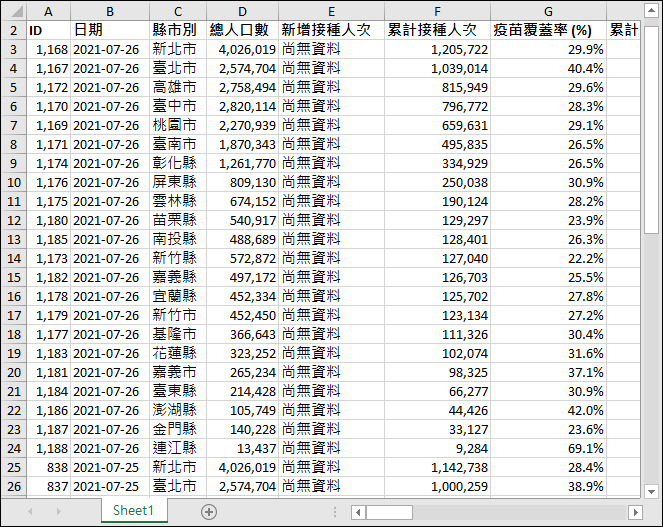Select row 2 header
The height and width of the screenshot is (527, 663).
[14, 30]
